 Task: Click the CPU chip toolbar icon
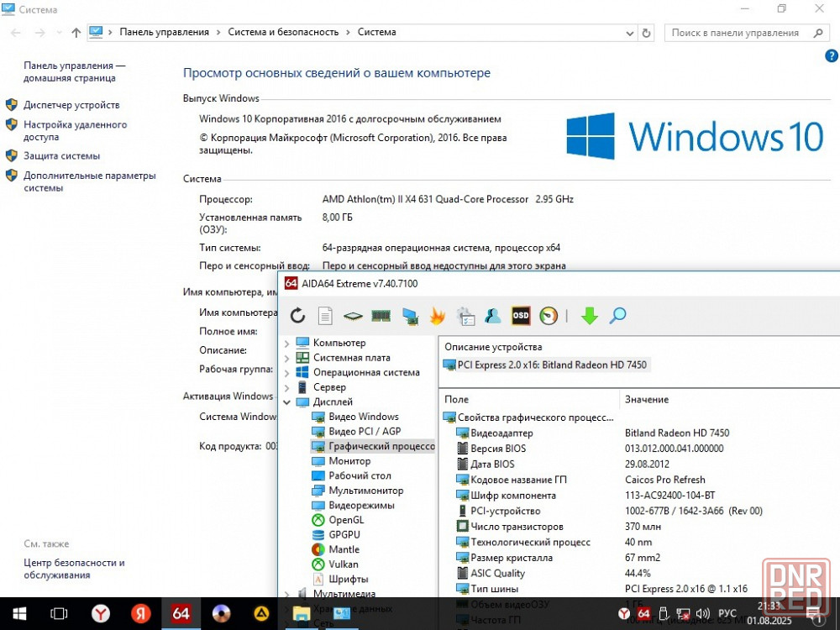[353, 316]
